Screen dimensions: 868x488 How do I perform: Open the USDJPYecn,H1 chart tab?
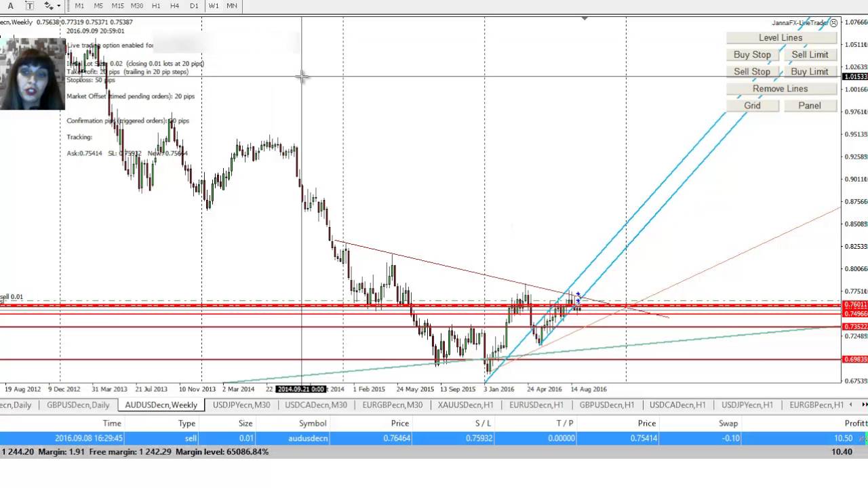[x=747, y=405]
